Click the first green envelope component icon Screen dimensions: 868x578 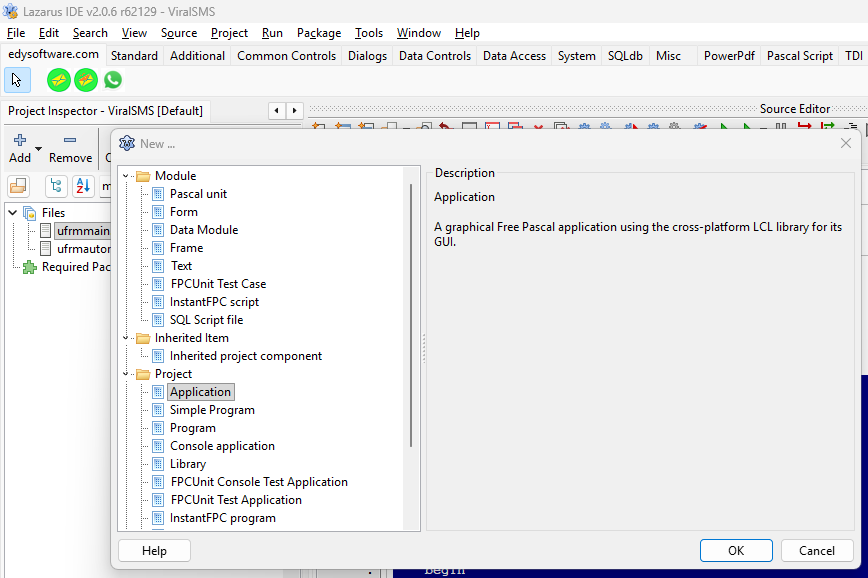coord(59,80)
